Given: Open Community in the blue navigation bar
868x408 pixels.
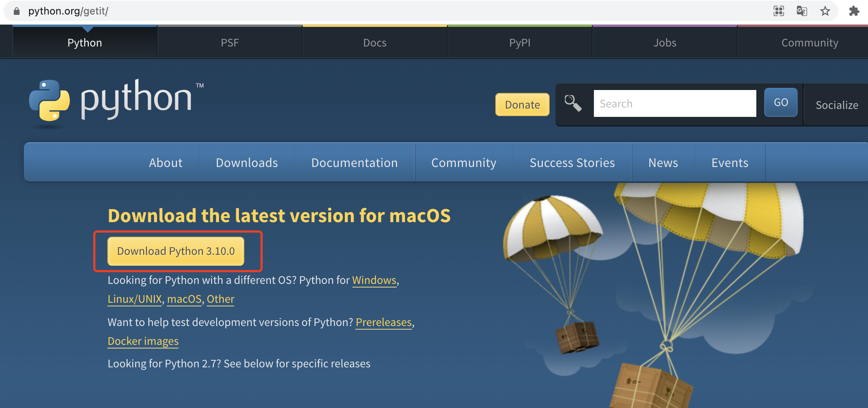Looking at the screenshot, I should (x=464, y=163).
